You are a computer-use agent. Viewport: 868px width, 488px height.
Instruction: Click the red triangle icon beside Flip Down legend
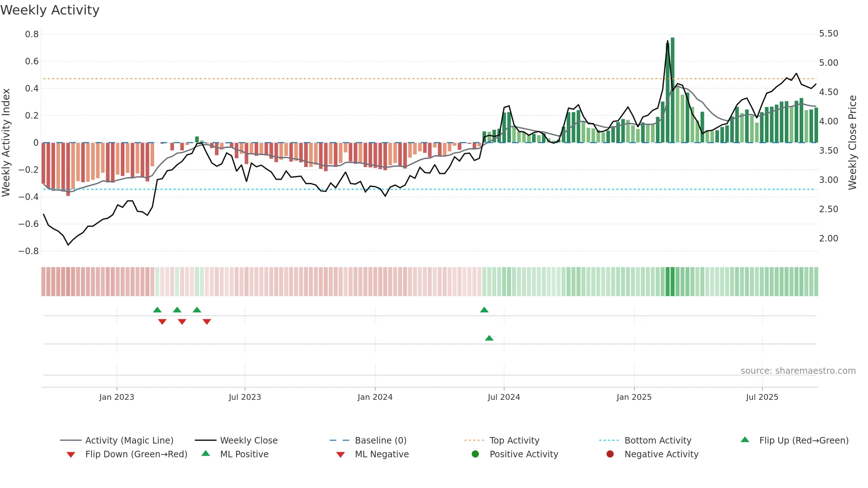point(71,455)
